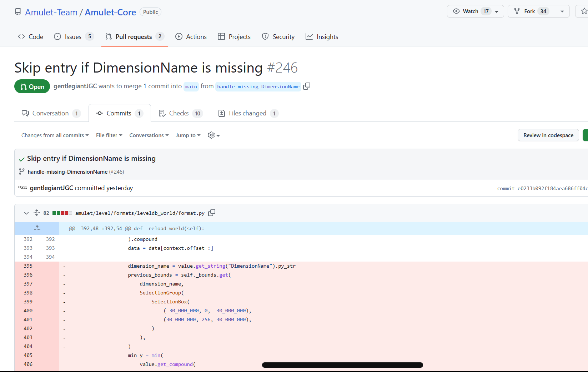The height and width of the screenshot is (372, 588).
Task: Click the fork icon beside Fork count
Action: (x=517, y=11)
